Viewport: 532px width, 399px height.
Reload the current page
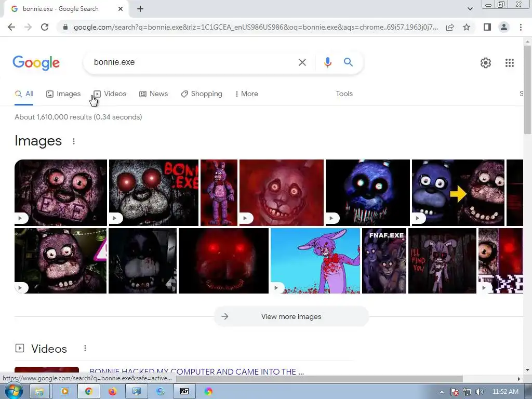pyautogui.click(x=45, y=27)
